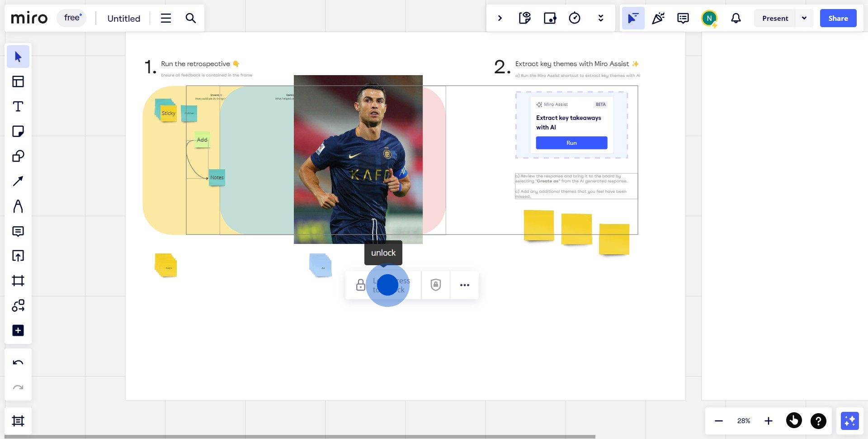Select the Comment tool in sidebar
The image size is (868, 439).
(x=18, y=231)
